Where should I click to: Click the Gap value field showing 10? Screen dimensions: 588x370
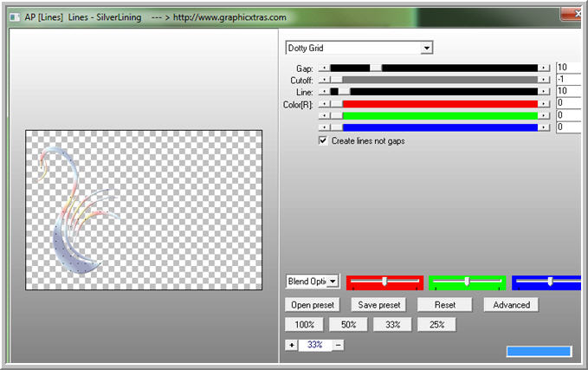pyautogui.click(x=568, y=68)
